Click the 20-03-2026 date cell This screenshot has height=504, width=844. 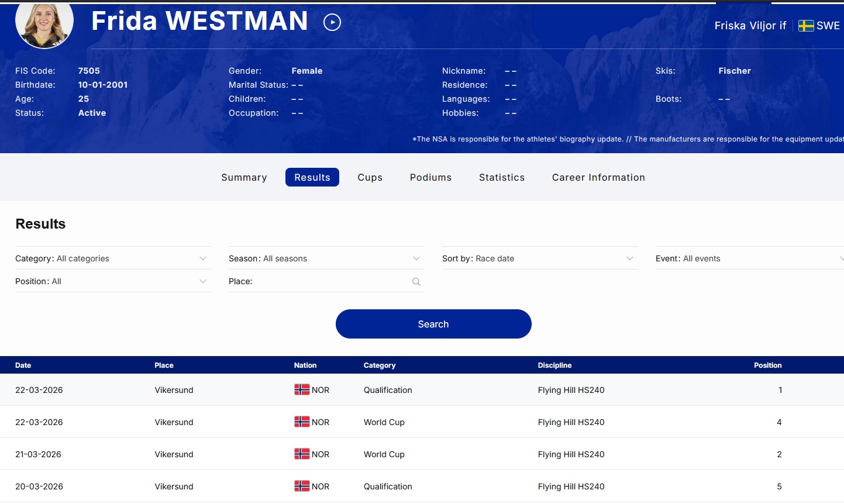click(x=39, y=486)
